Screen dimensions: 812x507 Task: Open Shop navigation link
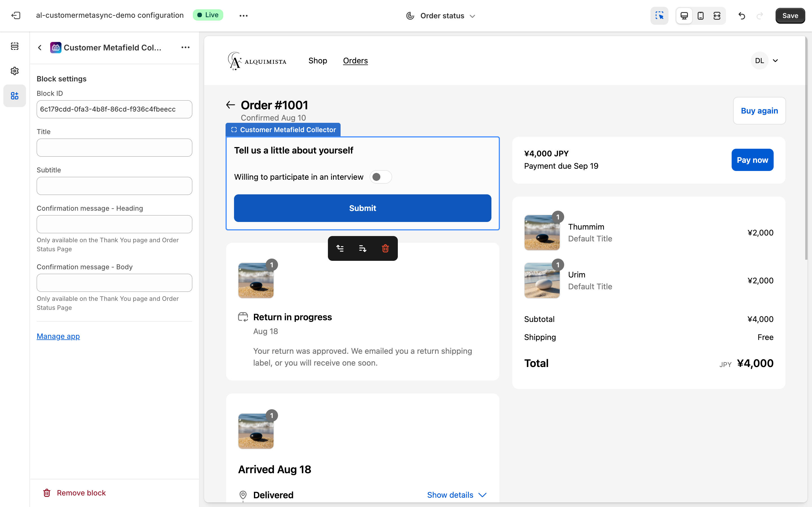click(x=317, y=61)
